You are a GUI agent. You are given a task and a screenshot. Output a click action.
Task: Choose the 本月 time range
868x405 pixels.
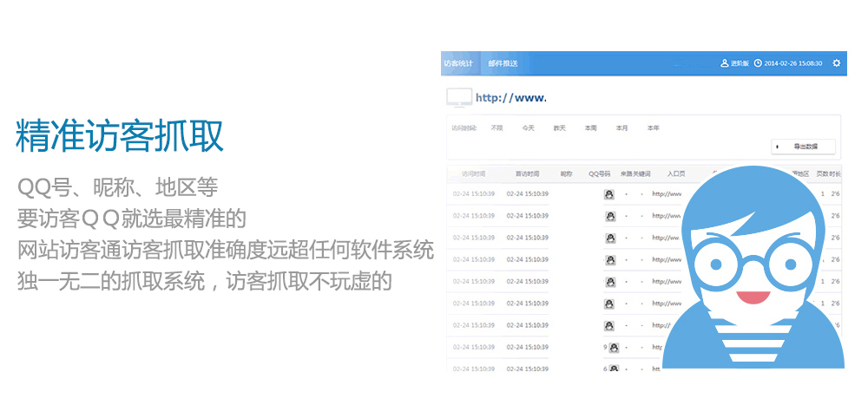[621, 127]
